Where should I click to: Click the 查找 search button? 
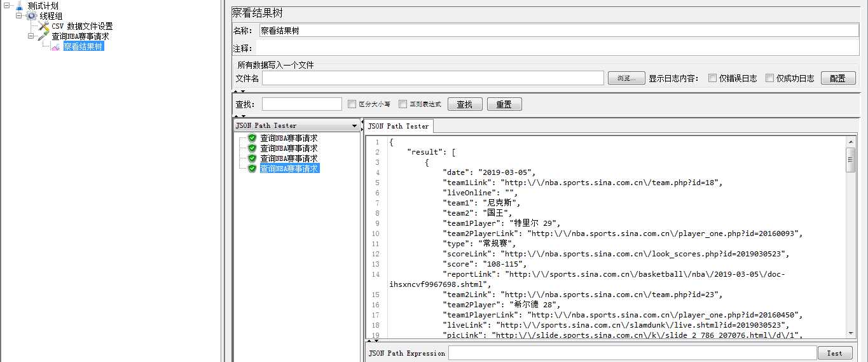tap(465, 104)
